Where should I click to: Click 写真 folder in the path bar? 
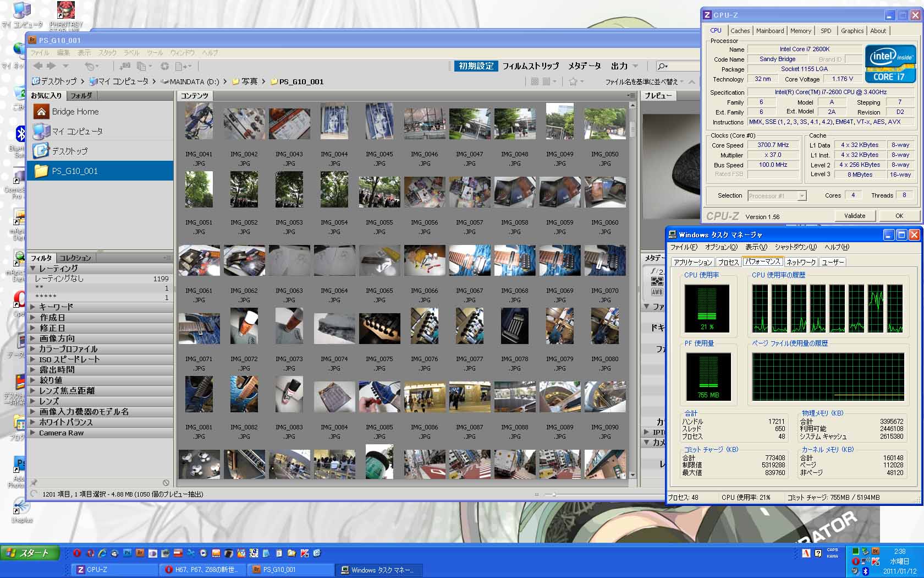tap(245, 82)
